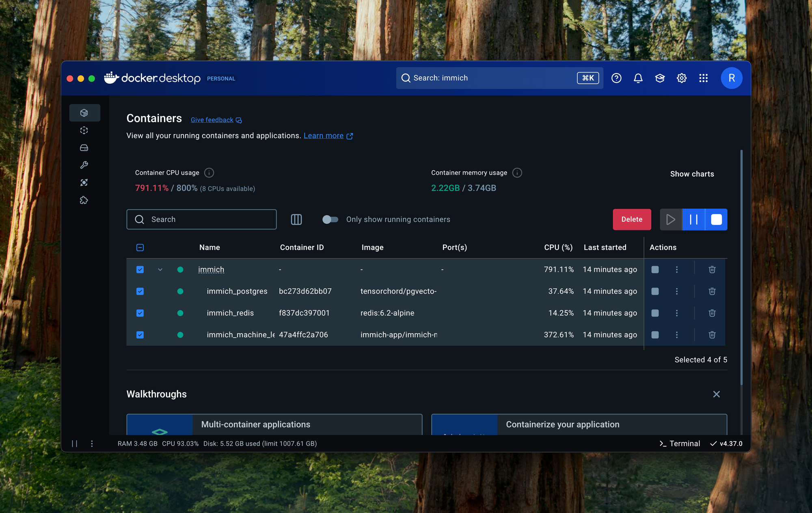
Task: Click the CPU usage info icon
Action: [209, 173]
